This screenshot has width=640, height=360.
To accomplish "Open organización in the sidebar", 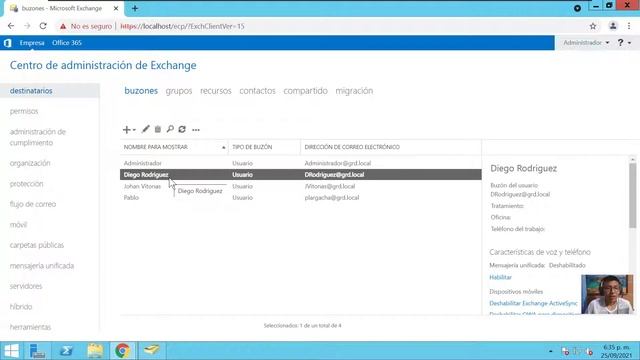I will 30,163.
